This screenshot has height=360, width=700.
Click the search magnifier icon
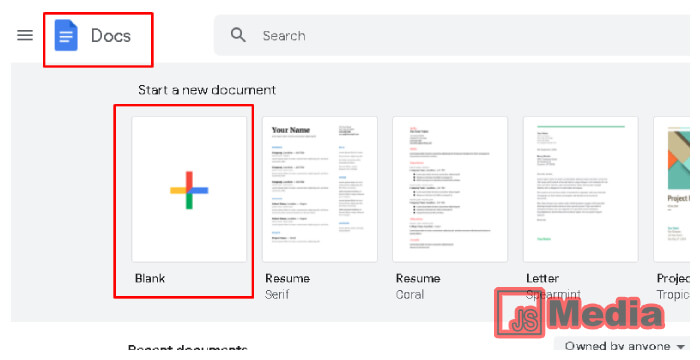(238, 35)
